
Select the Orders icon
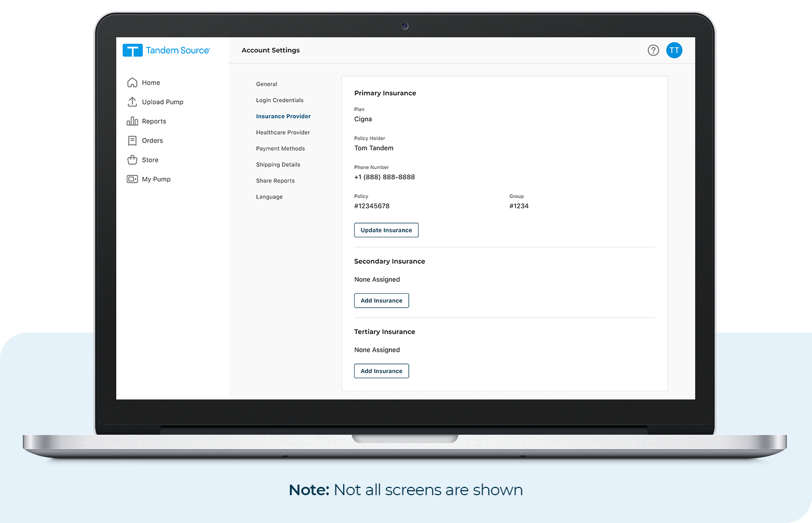133,140
